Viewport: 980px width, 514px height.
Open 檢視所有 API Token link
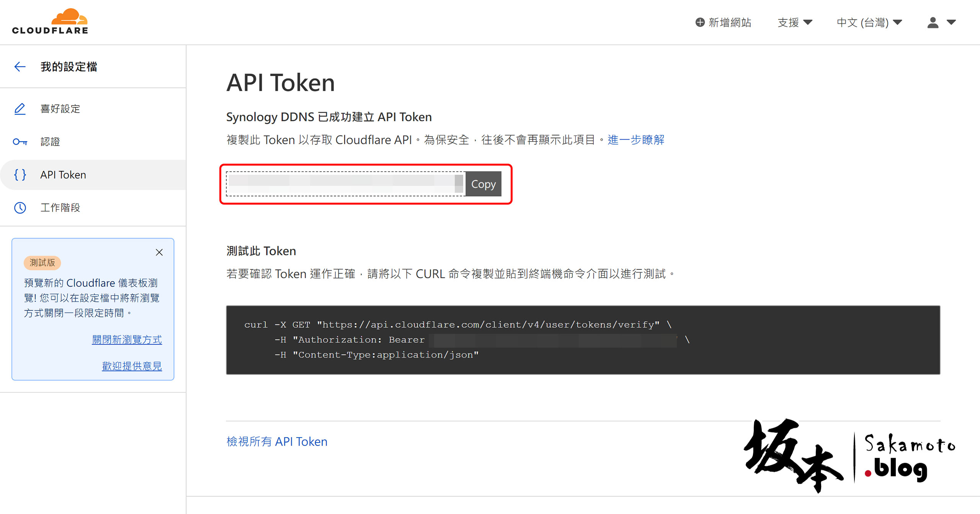point(277,441)
